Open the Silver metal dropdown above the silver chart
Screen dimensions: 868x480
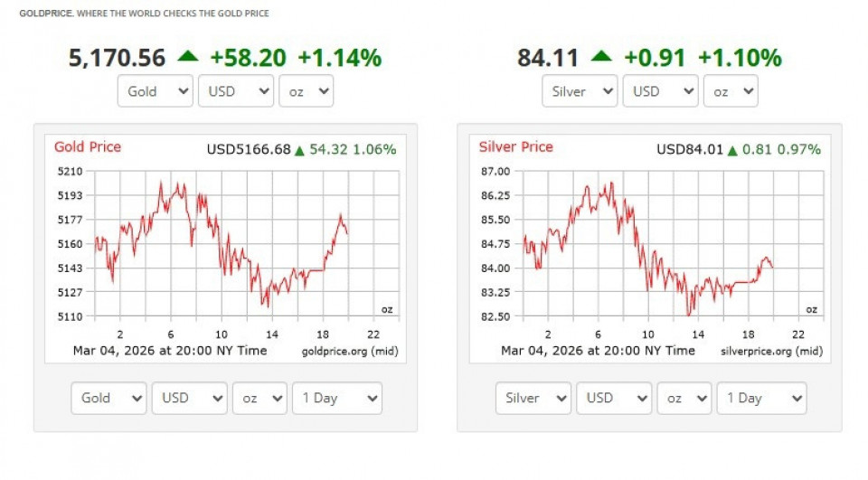(580, 91)
